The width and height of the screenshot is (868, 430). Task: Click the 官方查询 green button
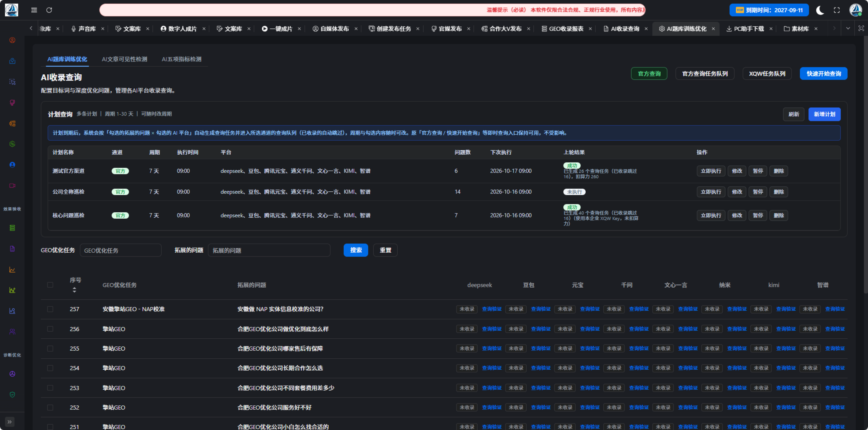649,74
